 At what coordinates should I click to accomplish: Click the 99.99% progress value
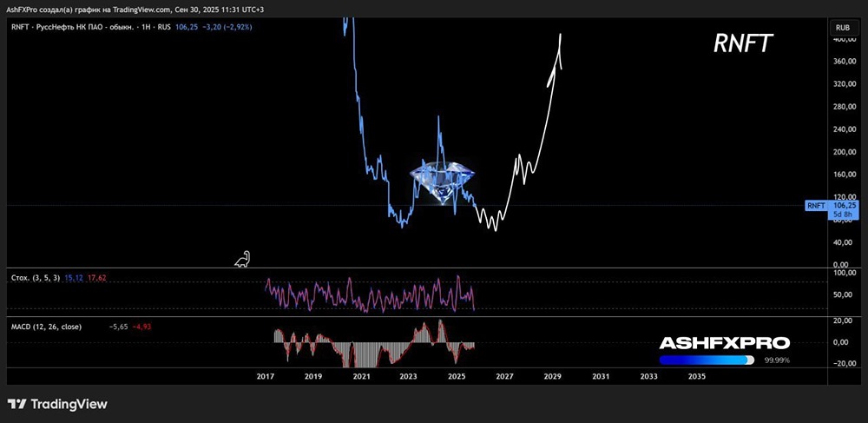pos(777,360)
